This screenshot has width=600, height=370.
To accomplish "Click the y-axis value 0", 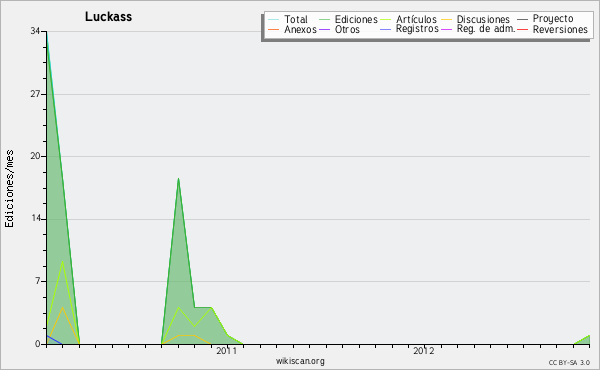I will pyautogui.click(x=38, y=344).
